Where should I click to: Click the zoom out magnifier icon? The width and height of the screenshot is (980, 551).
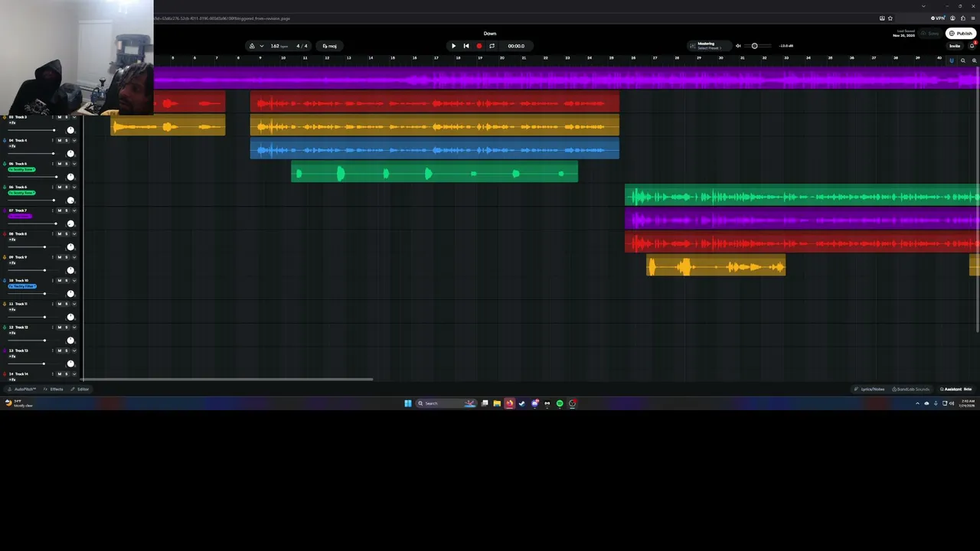tap(963, 60)
